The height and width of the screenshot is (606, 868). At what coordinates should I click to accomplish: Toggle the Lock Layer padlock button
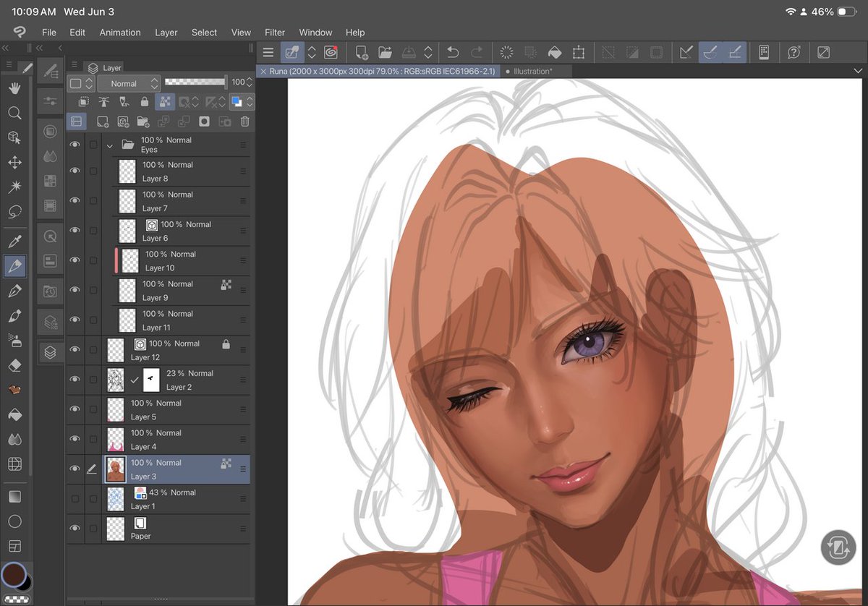[145, 102]
